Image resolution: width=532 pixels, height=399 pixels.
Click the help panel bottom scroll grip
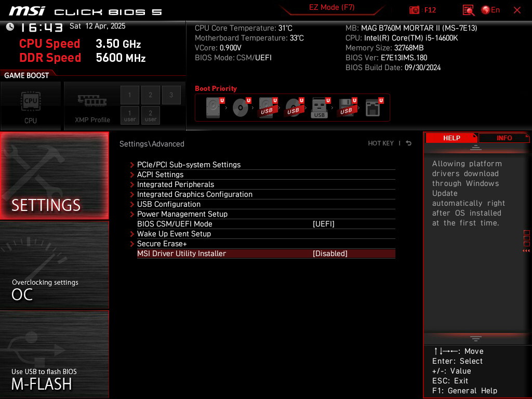point(476,338)
